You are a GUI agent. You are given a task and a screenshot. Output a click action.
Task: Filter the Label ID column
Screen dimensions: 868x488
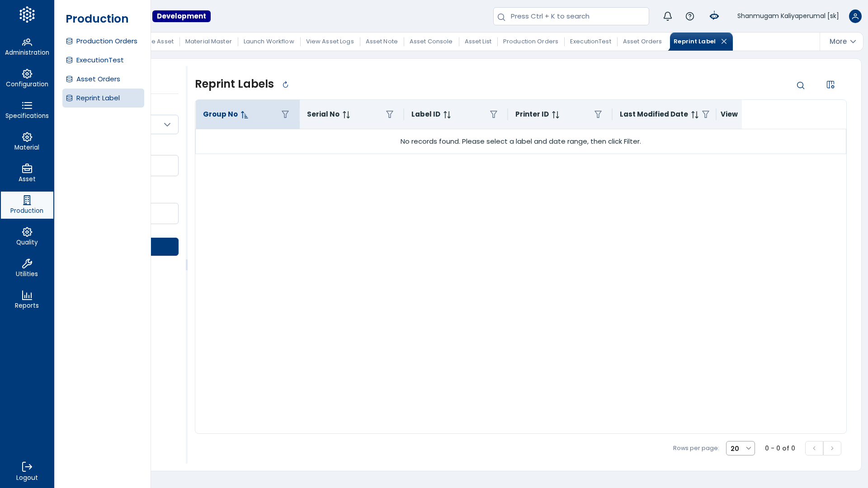pos(494,114)
